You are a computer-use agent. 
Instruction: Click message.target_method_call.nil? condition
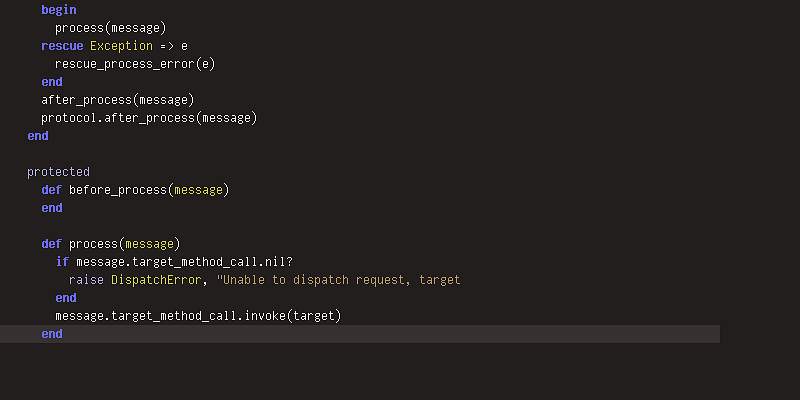[184, 262]
